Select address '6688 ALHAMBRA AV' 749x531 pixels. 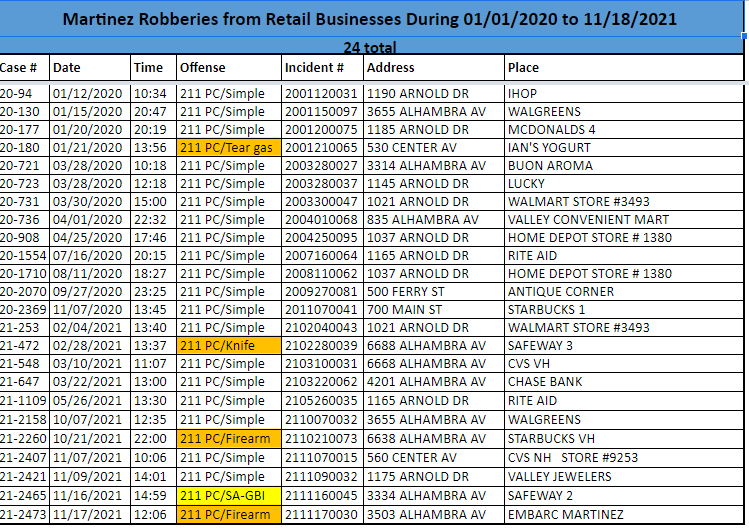click(434, 345)
